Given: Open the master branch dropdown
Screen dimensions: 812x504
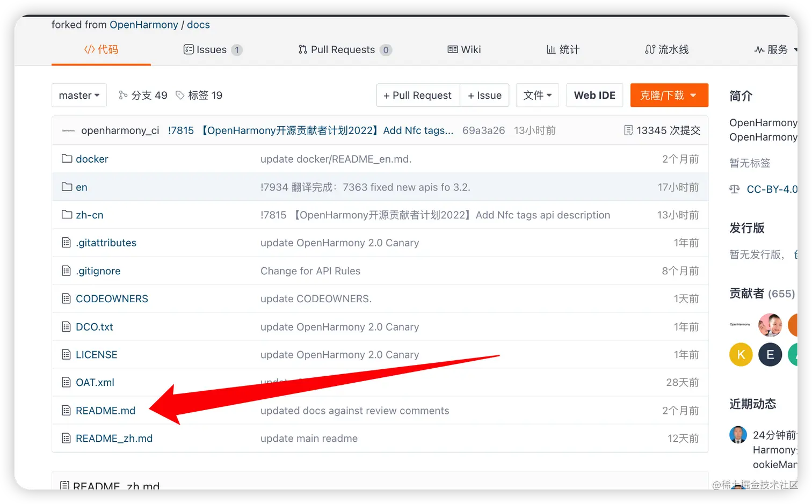Looking at the screenshot, I should tap(79, 95).
